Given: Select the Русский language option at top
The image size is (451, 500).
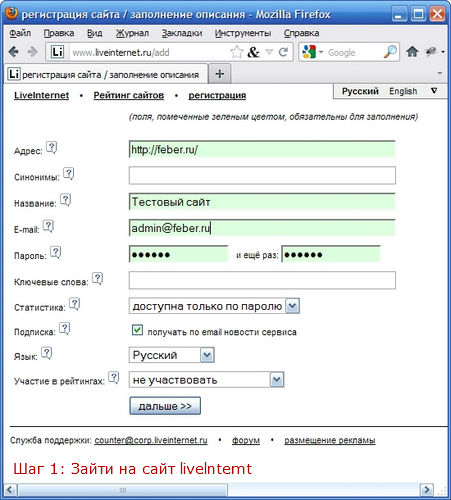Looking at the screenshot, I should pyautogui.click(x=360, y=91).
